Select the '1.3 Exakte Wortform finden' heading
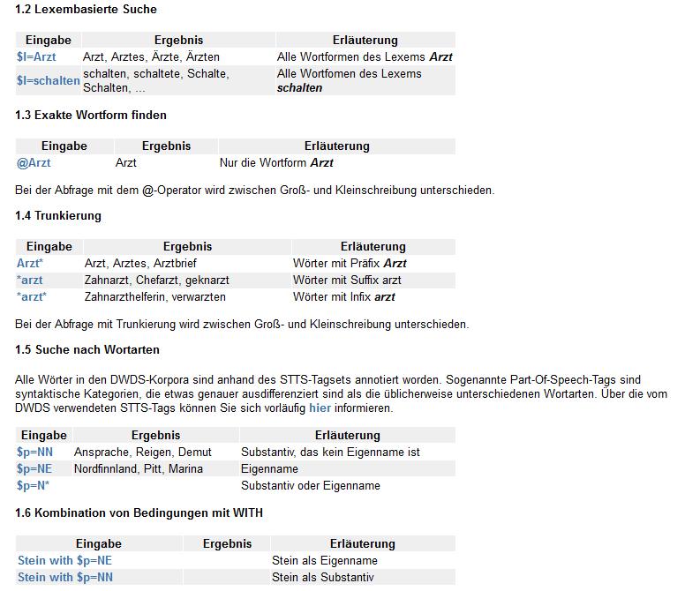This screenshot has width=700, height=591. [91, 115]
